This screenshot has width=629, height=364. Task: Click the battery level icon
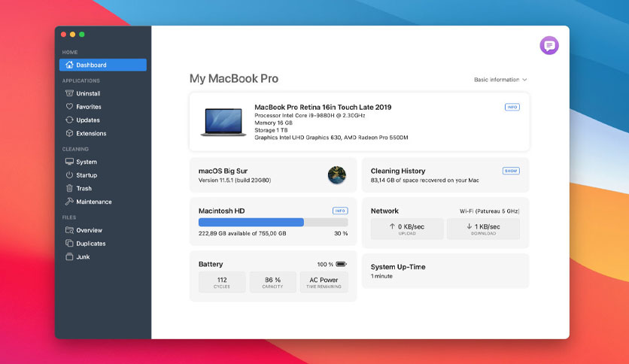click(341, 264)
